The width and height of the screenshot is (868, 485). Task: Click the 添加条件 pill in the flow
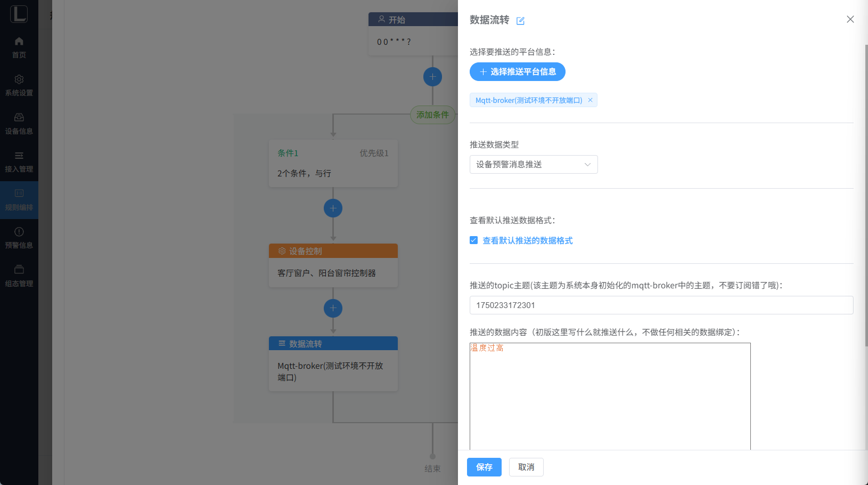[x=432, y=115]
